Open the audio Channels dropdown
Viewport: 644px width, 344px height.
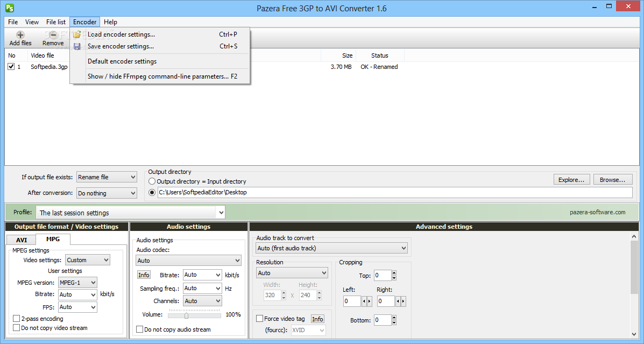coord(202,301)
